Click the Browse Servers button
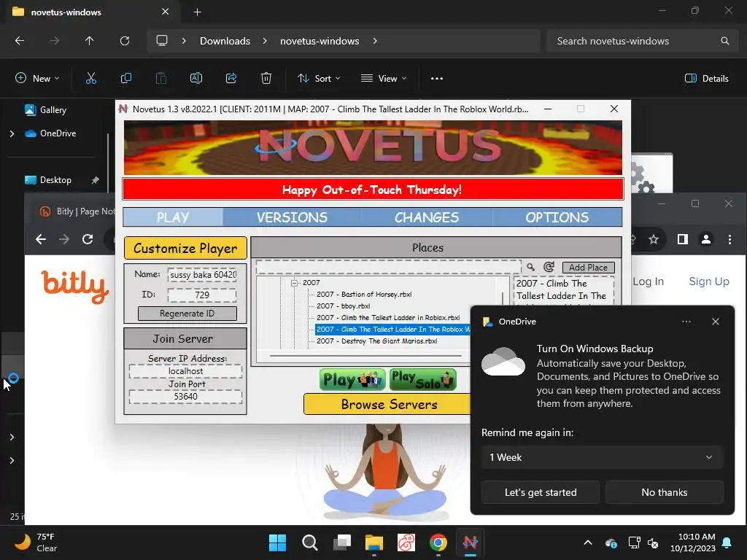 pyautogui.click(x=387, y=404)
